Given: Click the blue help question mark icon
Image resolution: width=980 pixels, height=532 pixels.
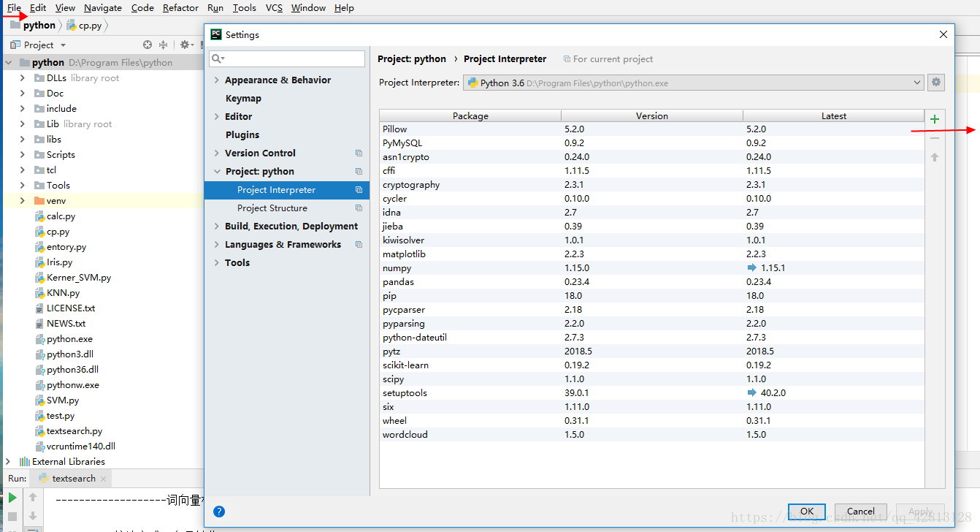Looking at the screenshot, I should point(219,512).
